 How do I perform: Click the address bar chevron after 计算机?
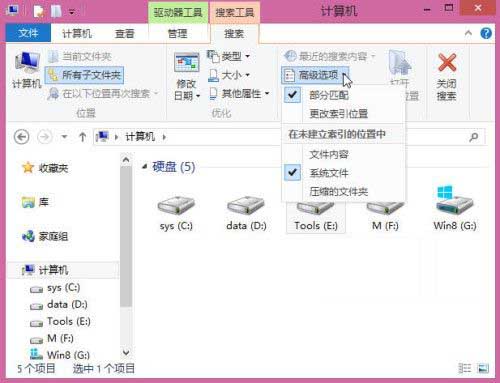tap(164, 137)
